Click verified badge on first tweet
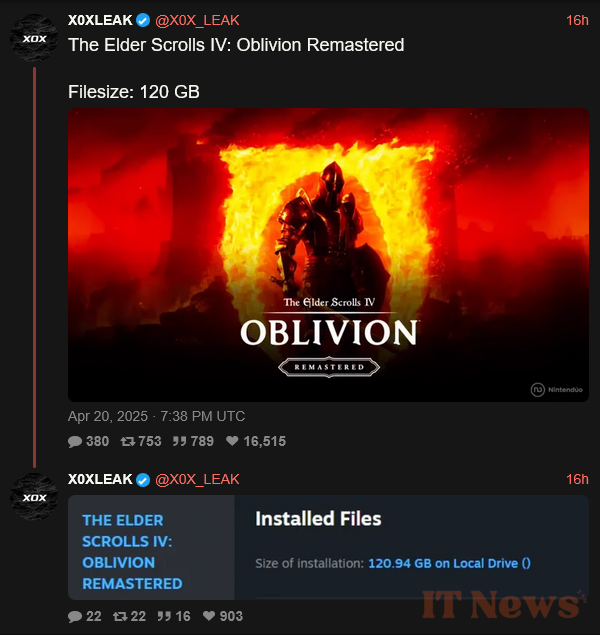This screenshot has height=635, width=600. pos(143,20)
